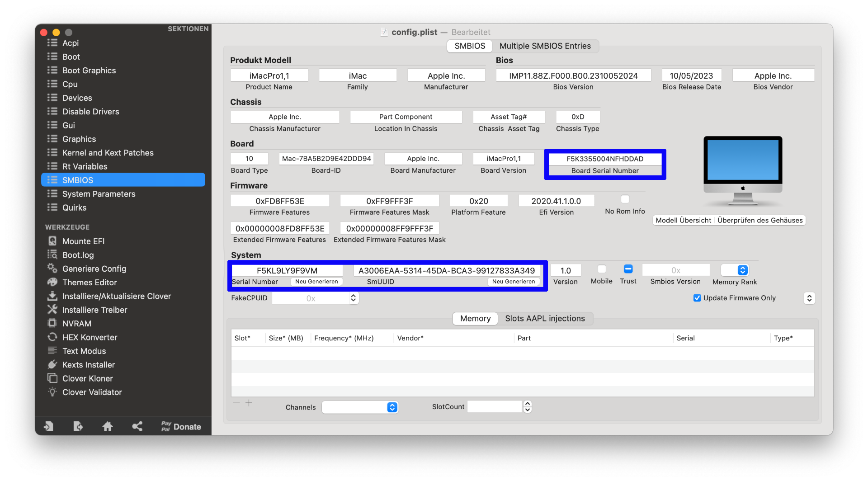The height and width of the screenshot is (481, 868).
Task: Click the Modell Übersicht button
Action: point(684,220)
